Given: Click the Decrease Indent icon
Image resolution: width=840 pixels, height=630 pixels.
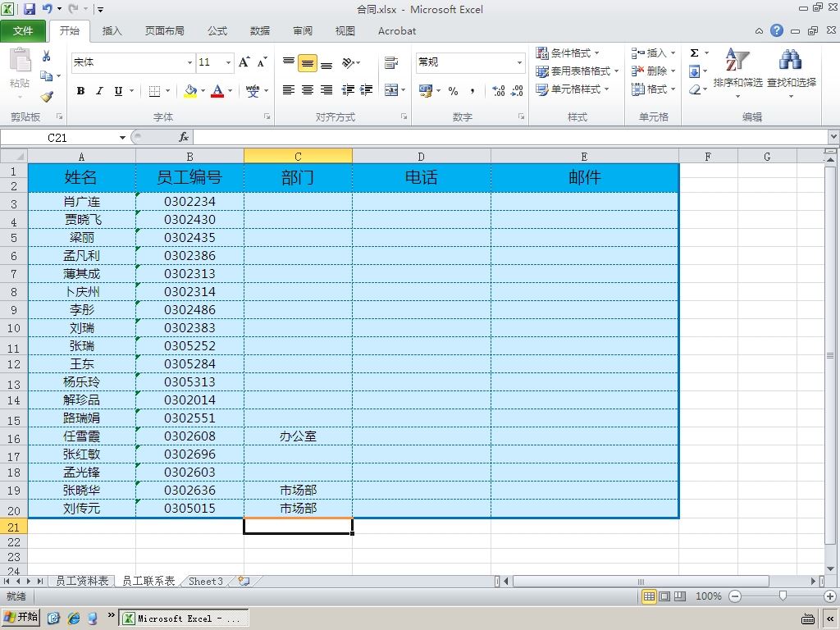Looking at the screenshot, I should [348, 90].
